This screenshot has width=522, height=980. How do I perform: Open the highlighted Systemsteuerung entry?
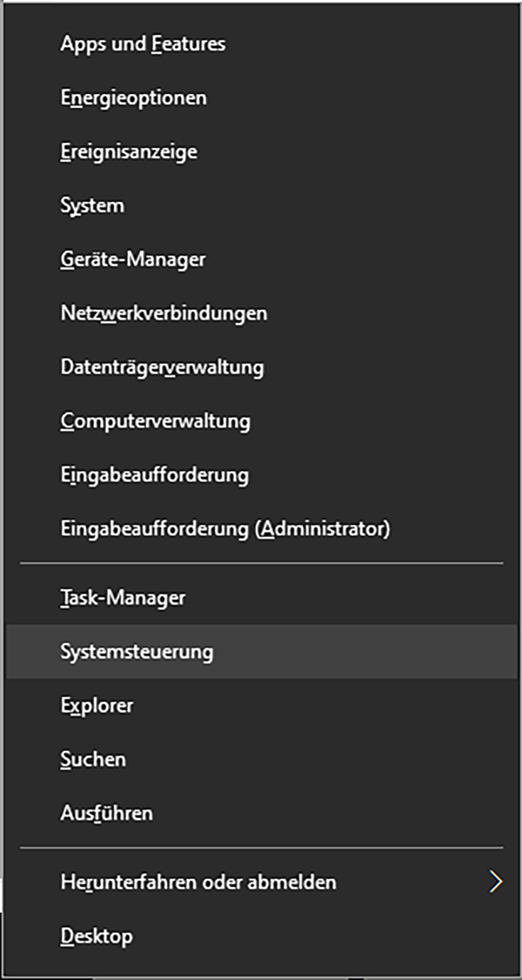tap(137, 652)
